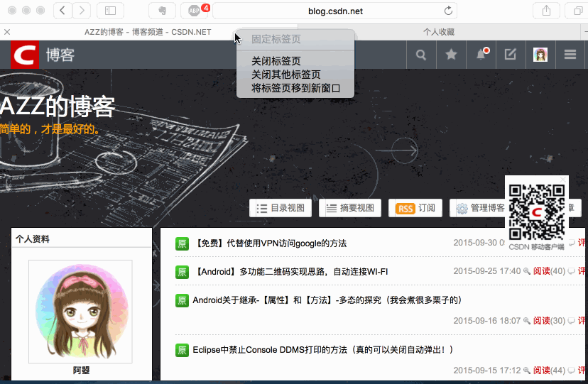The width and height of the screenshot is (588, 384).
Task: Subscribe via RSS 订阅 button
Action: coord(415,208)
